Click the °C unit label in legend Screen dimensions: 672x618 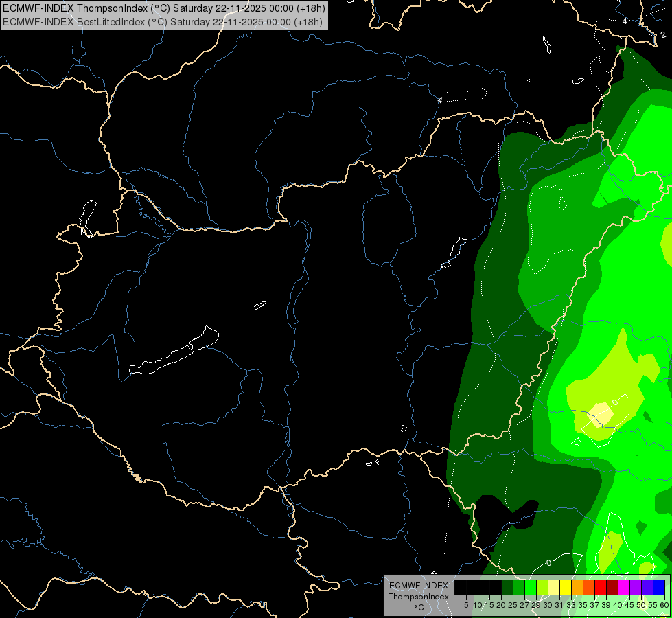click(419, 607)
